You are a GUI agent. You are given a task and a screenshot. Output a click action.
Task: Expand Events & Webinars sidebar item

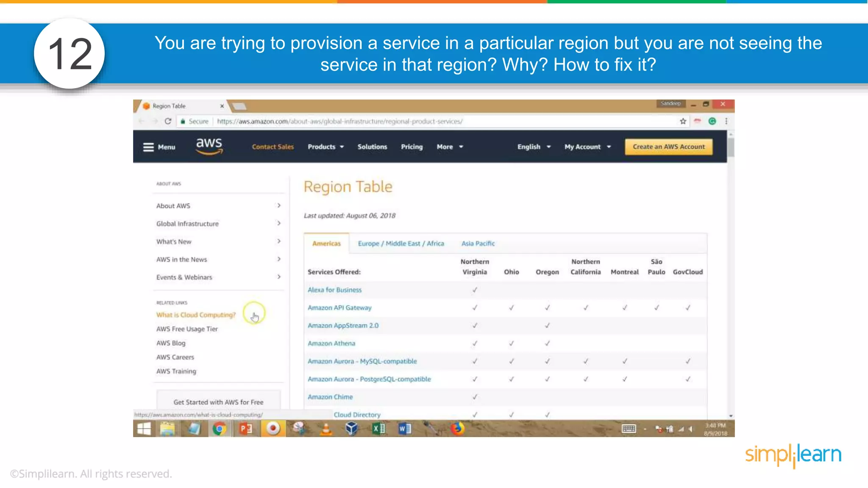pos(218,277)
